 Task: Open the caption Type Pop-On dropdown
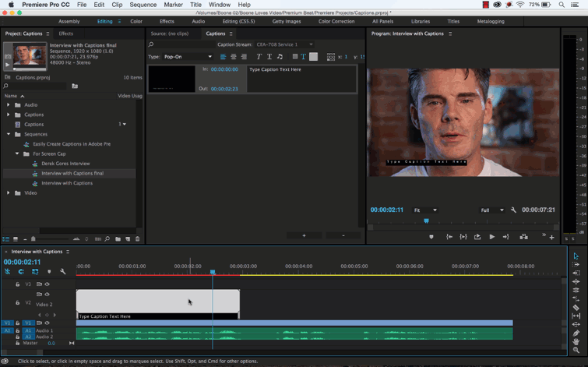(188, 57)
